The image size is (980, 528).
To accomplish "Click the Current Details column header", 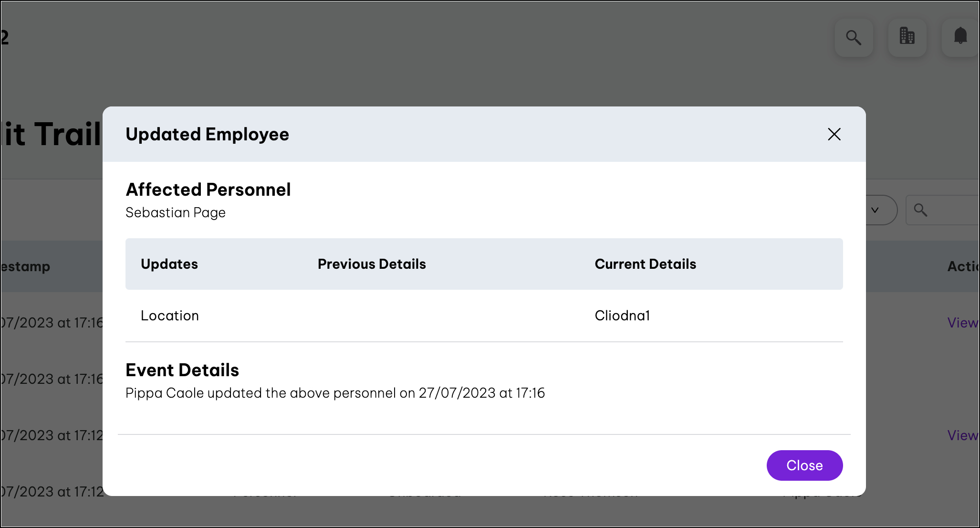I will pos(646,264).
